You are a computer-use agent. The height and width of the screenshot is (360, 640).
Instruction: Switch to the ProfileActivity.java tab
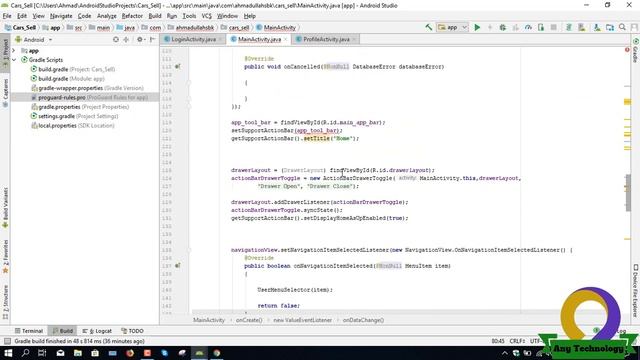pos(326,39)
